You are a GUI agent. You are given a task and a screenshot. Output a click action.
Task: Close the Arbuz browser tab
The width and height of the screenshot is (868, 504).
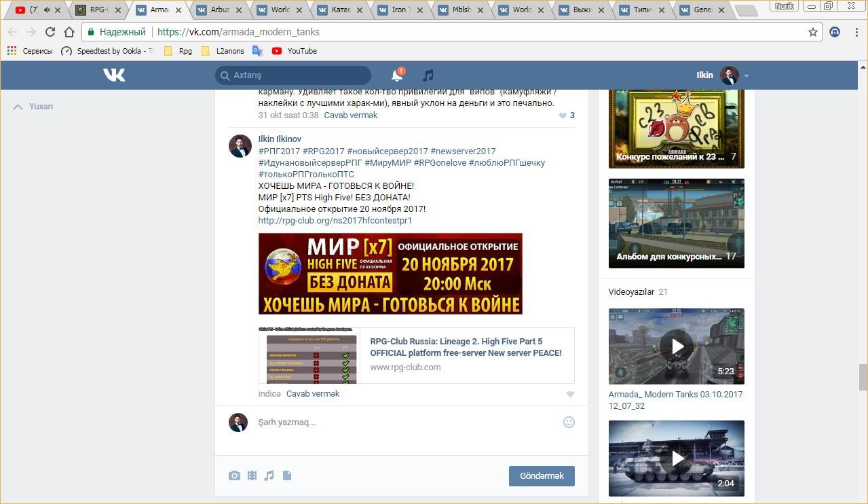(240, 10)
